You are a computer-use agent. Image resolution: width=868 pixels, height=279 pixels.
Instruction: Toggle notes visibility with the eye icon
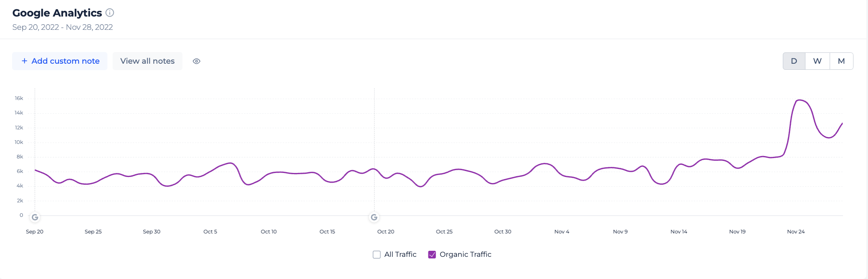197,61
